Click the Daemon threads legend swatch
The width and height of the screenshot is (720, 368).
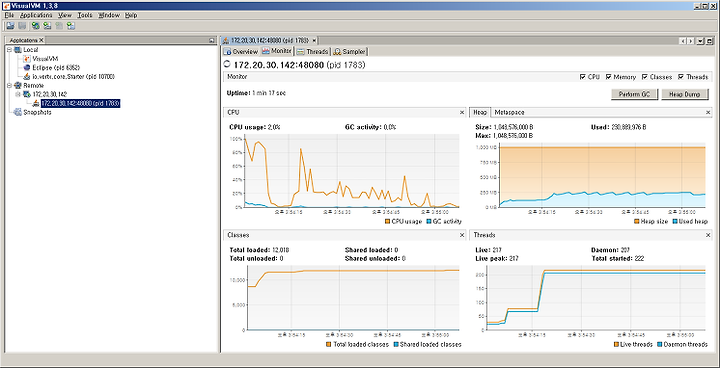(660, 344)
